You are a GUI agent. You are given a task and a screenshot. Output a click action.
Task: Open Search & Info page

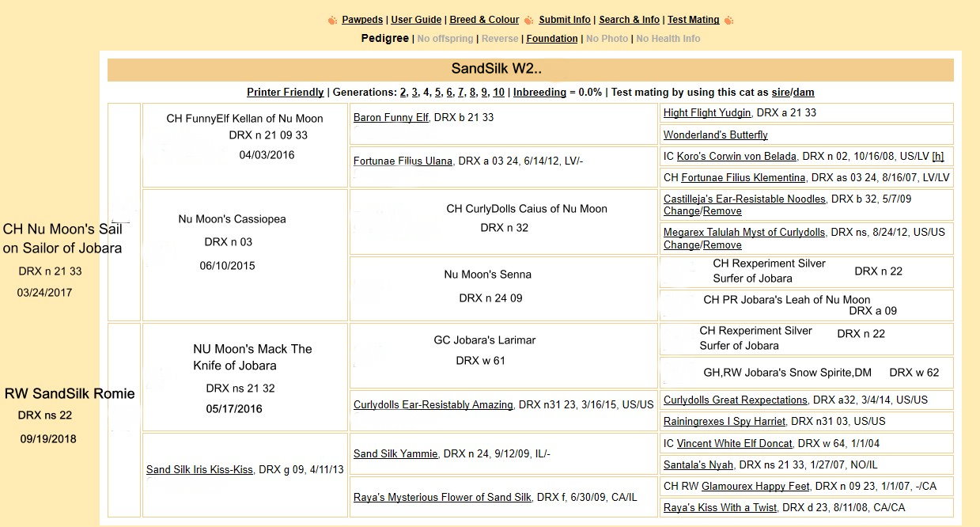pyautogui.click(x=629, y=20)
